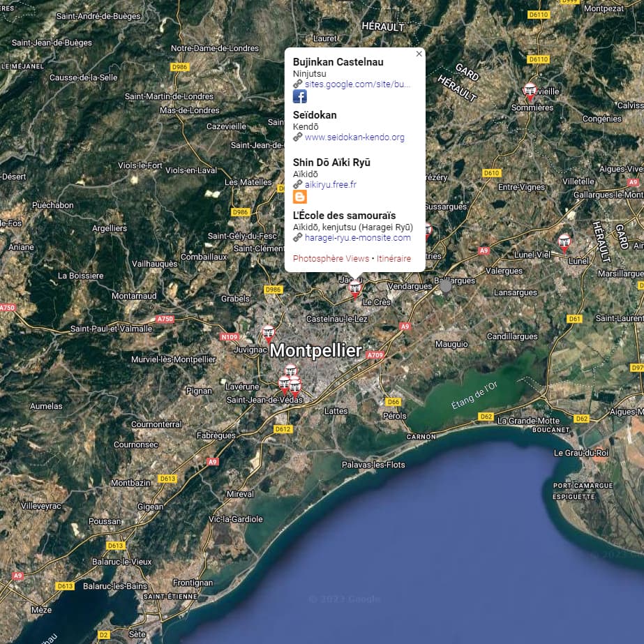Select the red marker near Sommières
Image resolution: width=644 pixels, height=644 pixels.
pyautogui.click(x=530, y=91)
